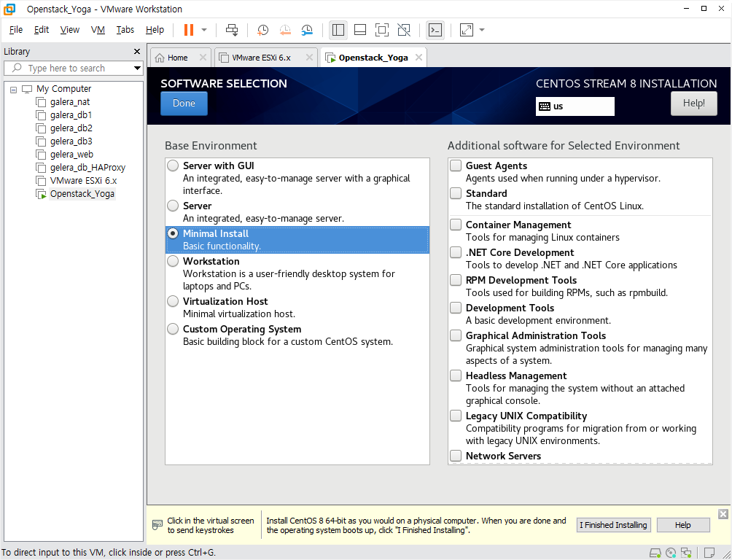This screenshot has width=732, height=560.
Task: Click the Help! button in installer
Action: tap(693, 104)
